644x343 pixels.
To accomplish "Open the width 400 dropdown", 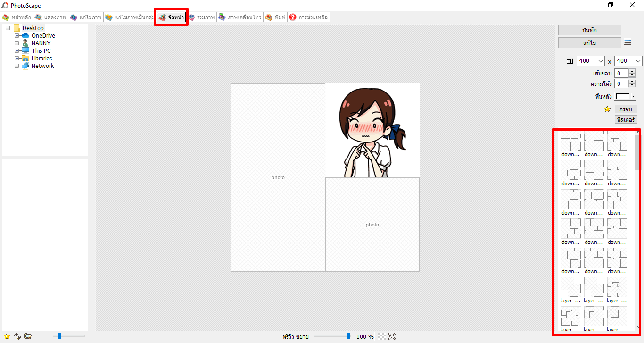I will (x=600, y=61).
